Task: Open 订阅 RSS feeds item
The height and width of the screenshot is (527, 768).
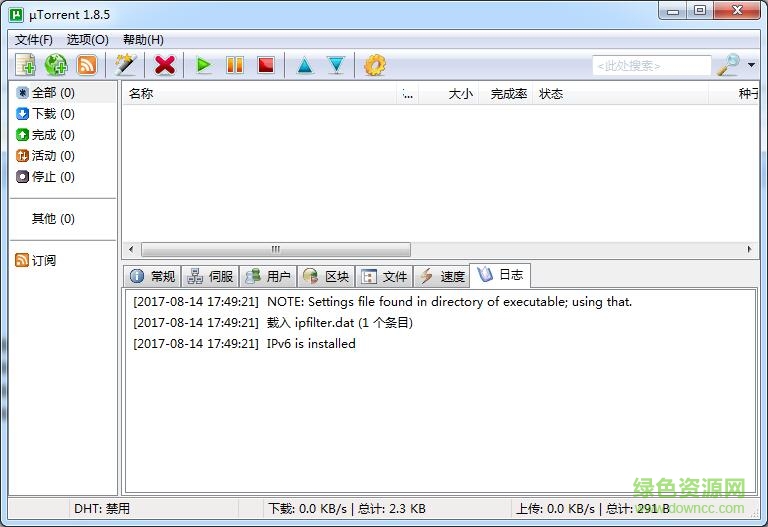Action: (36, 260)
